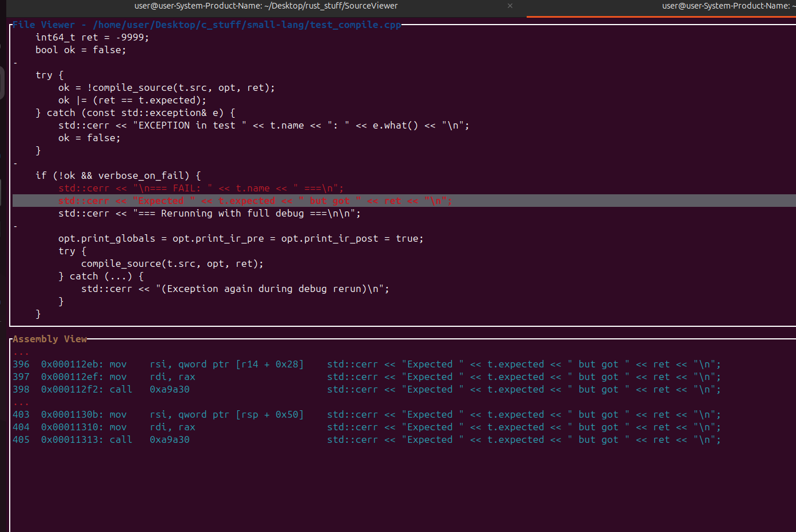The width and height of the screenshot is (796, 532).
Task: Select the "int64_t ret = -9999;" line
Action: pos(92,38)
